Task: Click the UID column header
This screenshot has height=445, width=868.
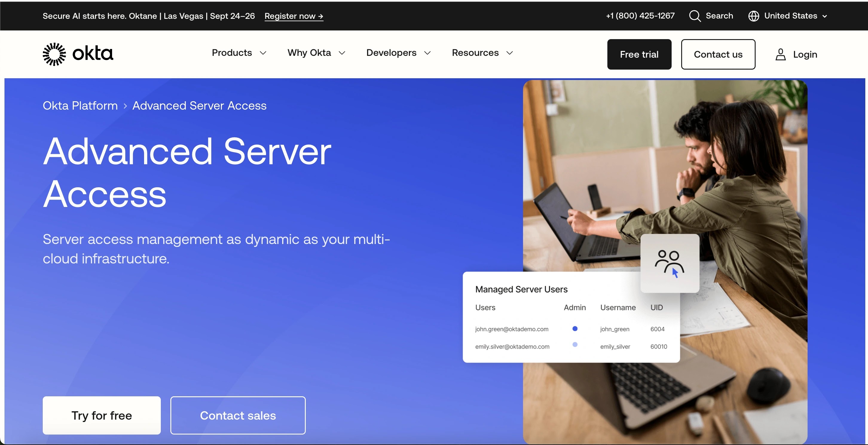Action: pyautogui.click(x=656, y=307)
